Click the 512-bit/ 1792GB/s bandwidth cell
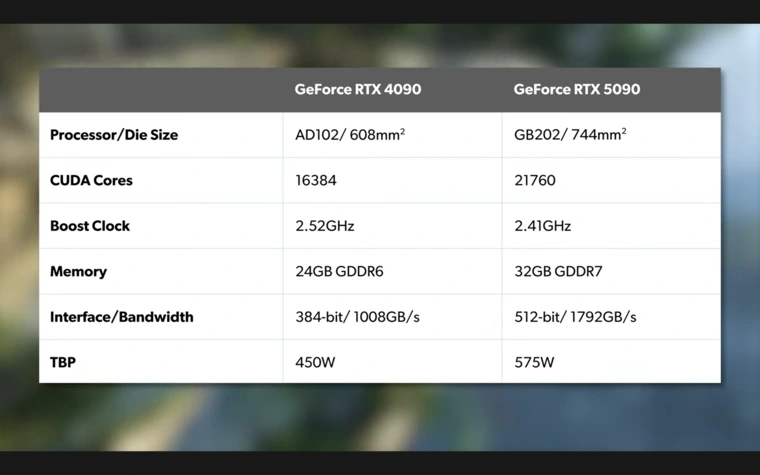Viewport: 760px width, 475px height. click(x=575, y=317)
